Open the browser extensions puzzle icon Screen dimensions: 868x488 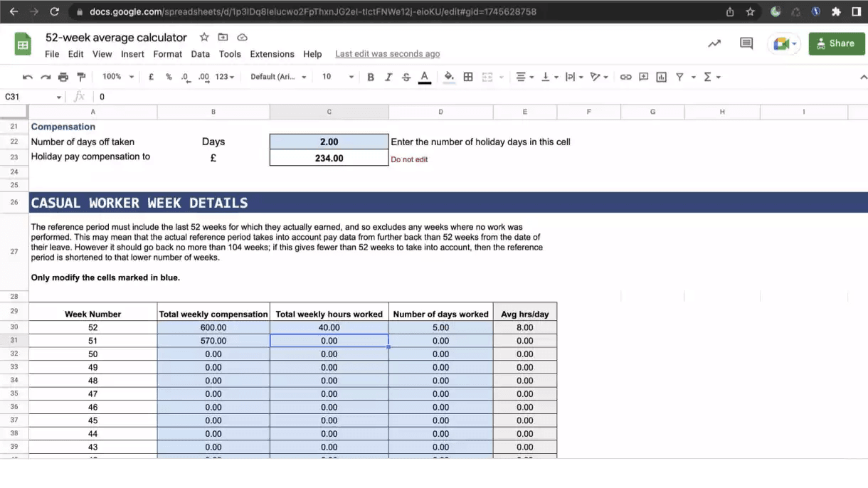(x=836, y=12)
